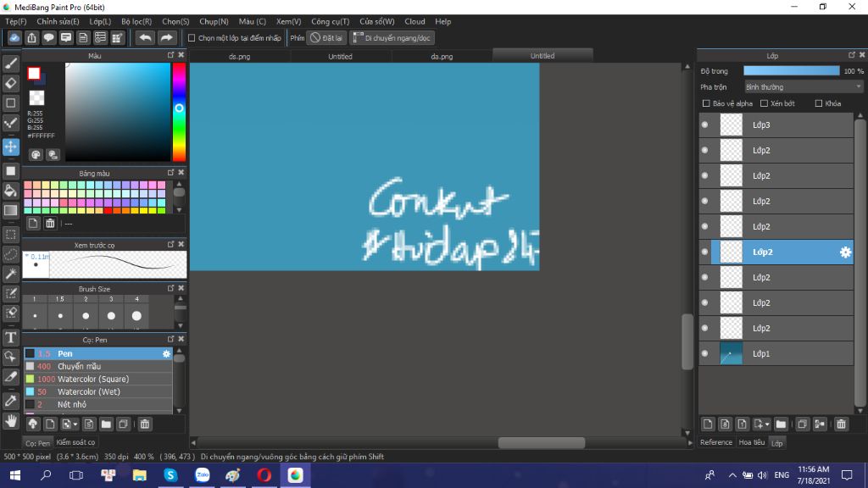The width and height of the screenshot is (868, 488).
Task: Undock the Brush Size panel
Action: [x=170, y=288]
